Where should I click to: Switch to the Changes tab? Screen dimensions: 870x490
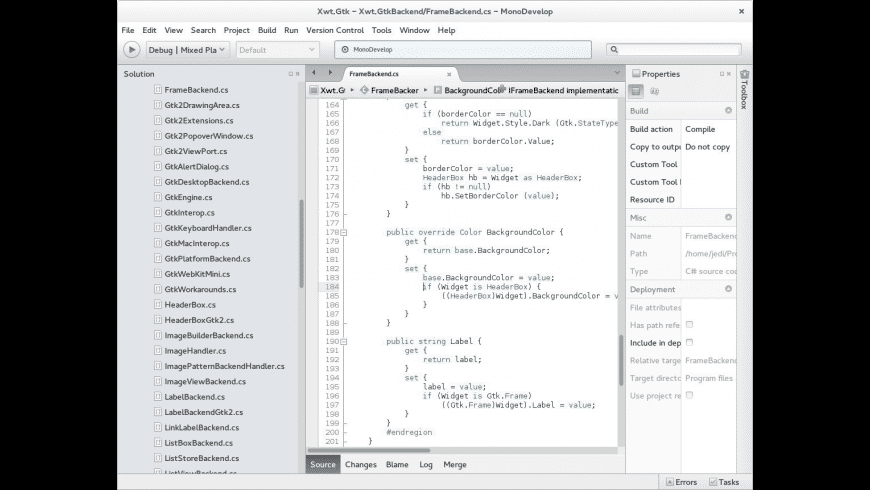point(361,464)
